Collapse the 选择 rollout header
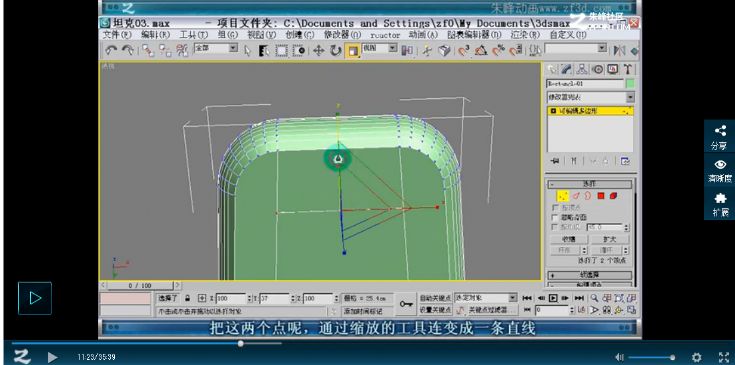This screenshot has width=735, height=365. [590, 184]
